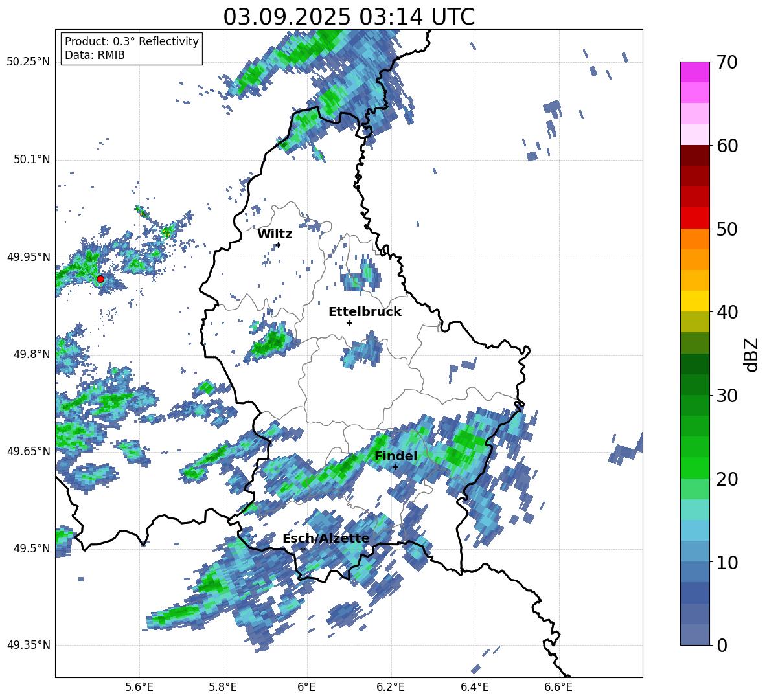Image resolution: width=767 pixels, height=700 pixels.
Task: Click the Findel location cross marker
Action: click(395, 468)
